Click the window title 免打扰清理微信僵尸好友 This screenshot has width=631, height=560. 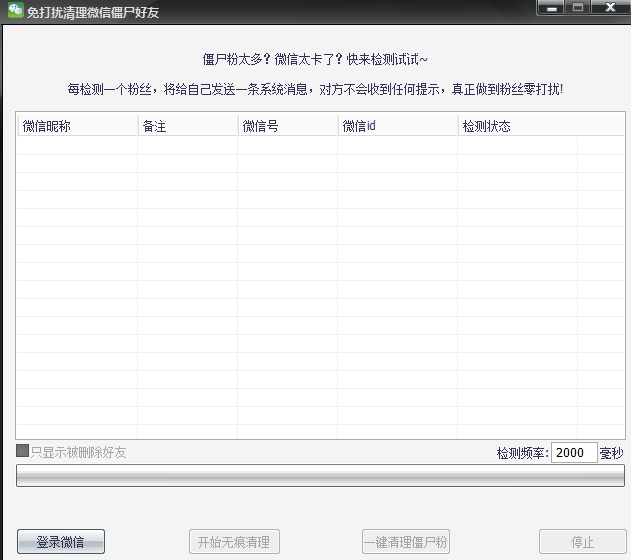[x=93, y=12]
